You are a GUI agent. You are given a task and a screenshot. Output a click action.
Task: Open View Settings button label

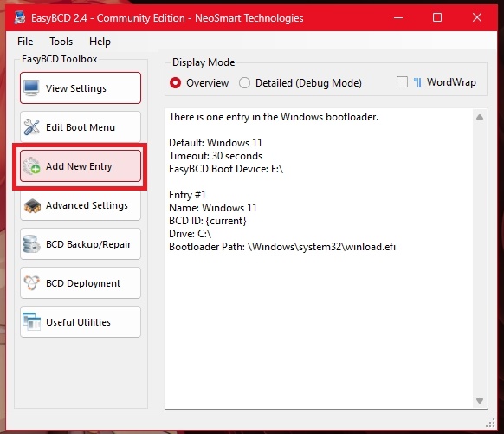(76, 88)
